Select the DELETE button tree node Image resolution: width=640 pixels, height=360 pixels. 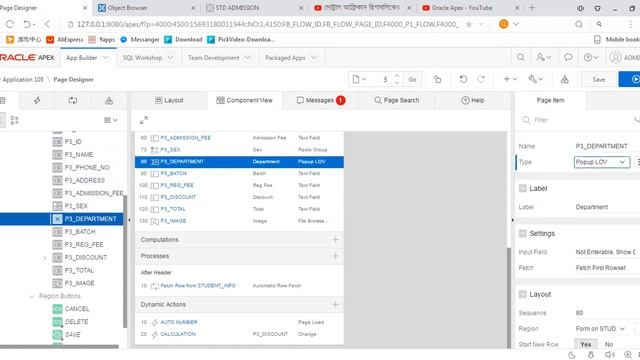coord(76,322)
